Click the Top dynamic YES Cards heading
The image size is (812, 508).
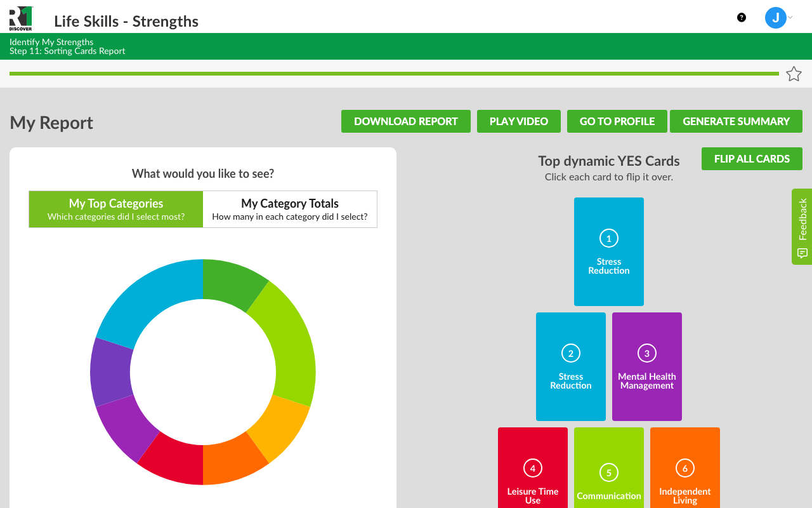click(x=609, y=161)
